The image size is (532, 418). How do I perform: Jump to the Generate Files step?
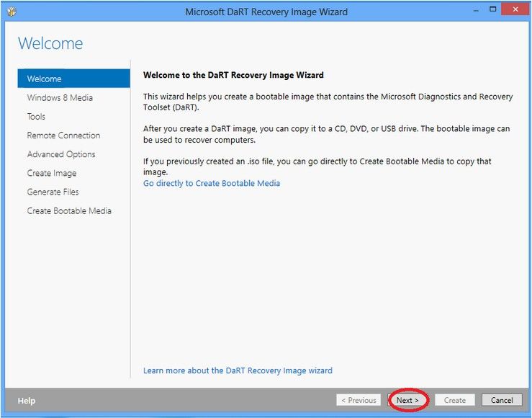[x=53, y=192]
